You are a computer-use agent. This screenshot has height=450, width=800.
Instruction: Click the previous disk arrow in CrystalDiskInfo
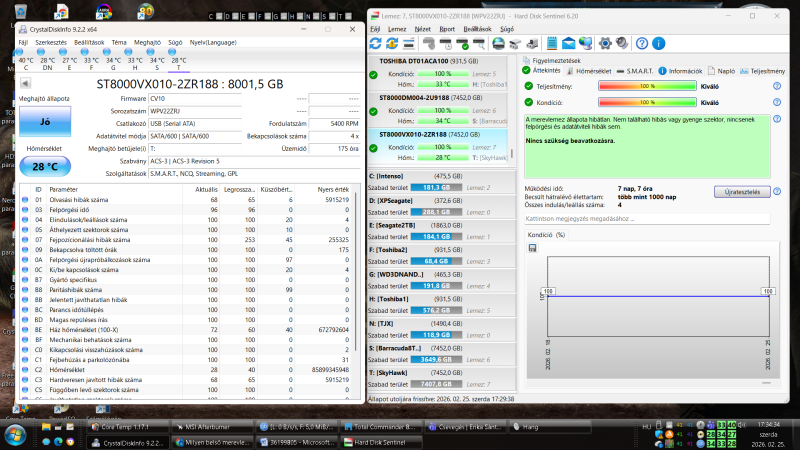(x=25, y=83)
